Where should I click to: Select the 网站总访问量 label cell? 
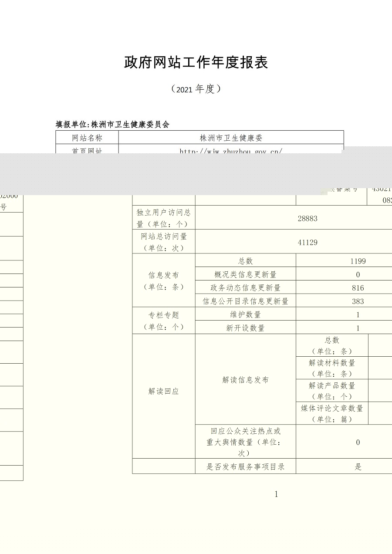point(164,242)
